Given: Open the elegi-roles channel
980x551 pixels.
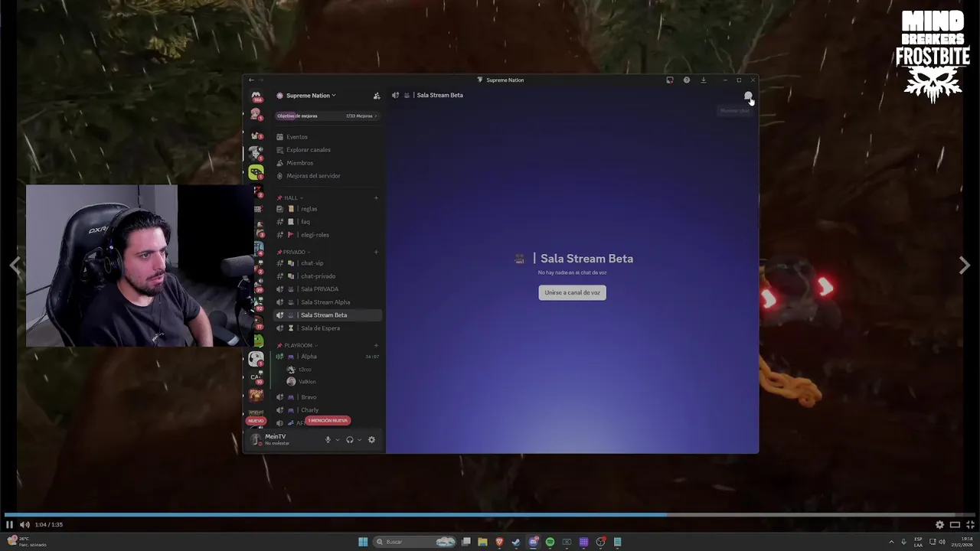Looking at the screenshot, I should [x=328, y=235].
